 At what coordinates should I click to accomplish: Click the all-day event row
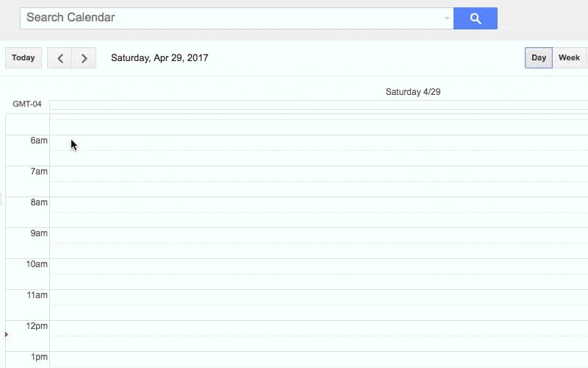coord(318,105)
